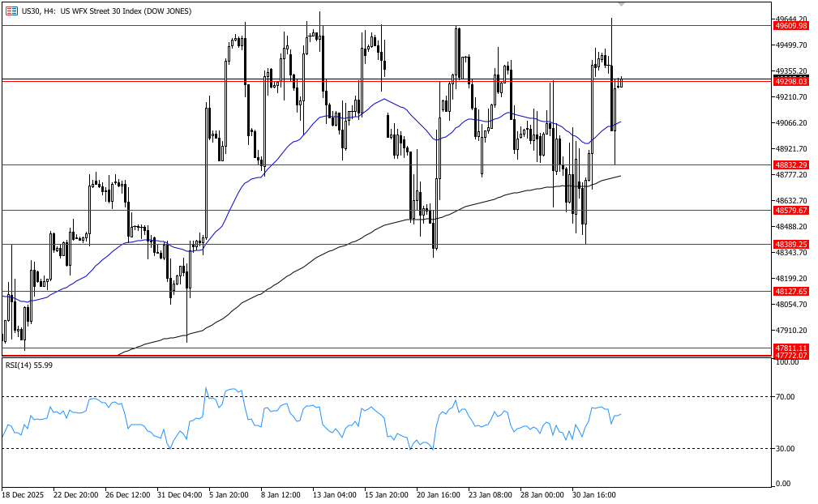The width and height of the screenshot is (818, 504).
Task: Click the 70.00 RSI scale value
Action: [785, 397]
